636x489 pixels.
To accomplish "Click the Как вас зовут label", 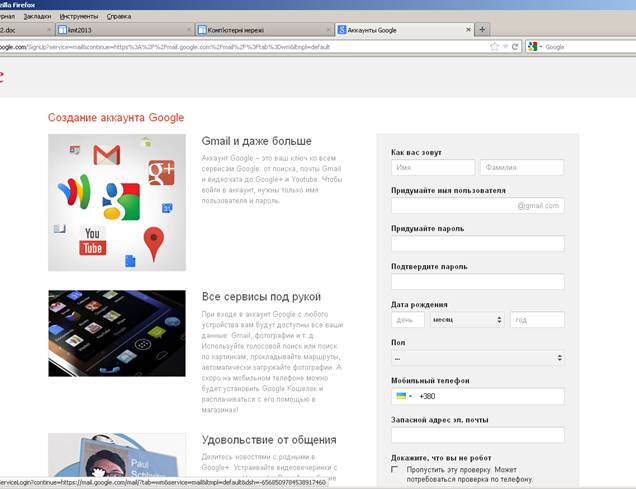I will (416, 152).
